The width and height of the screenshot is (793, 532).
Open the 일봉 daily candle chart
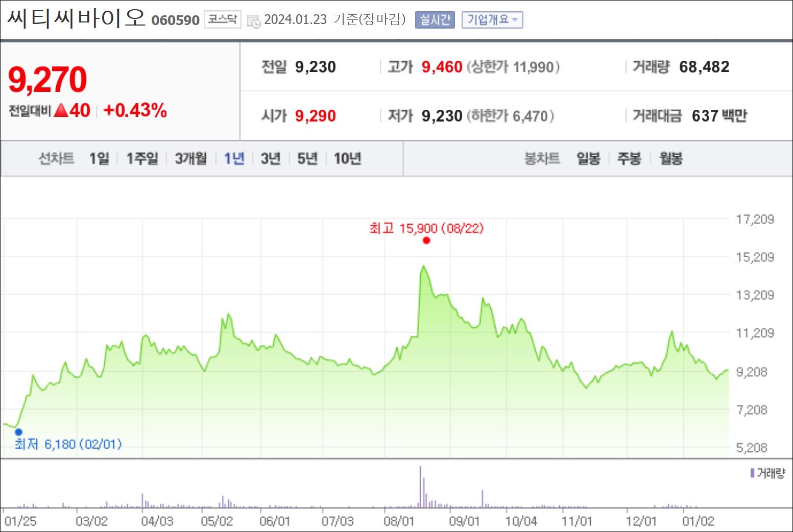coord(588,159)
